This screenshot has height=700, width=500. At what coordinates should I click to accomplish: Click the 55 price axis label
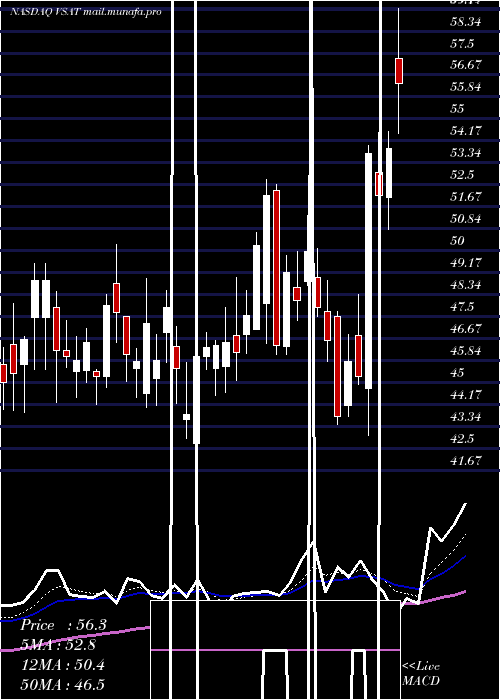click(458, 109)
